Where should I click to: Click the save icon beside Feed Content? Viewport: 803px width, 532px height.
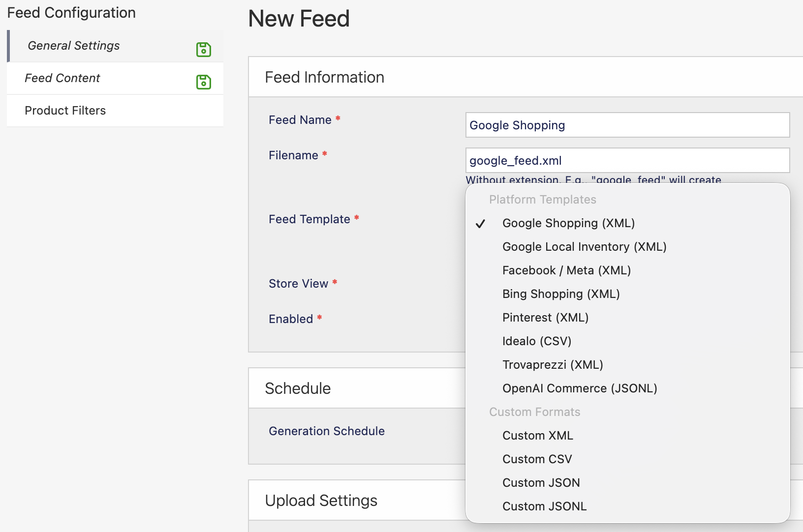tap(204, 82)
